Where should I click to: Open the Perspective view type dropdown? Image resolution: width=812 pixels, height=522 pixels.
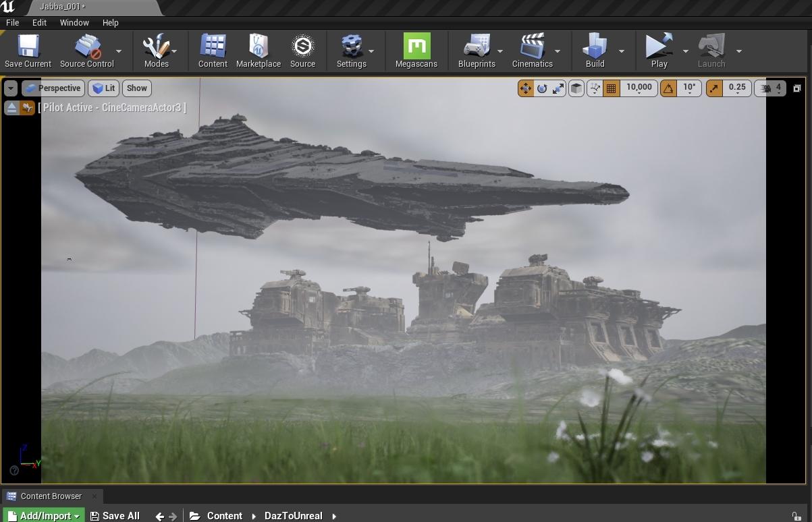53,88
